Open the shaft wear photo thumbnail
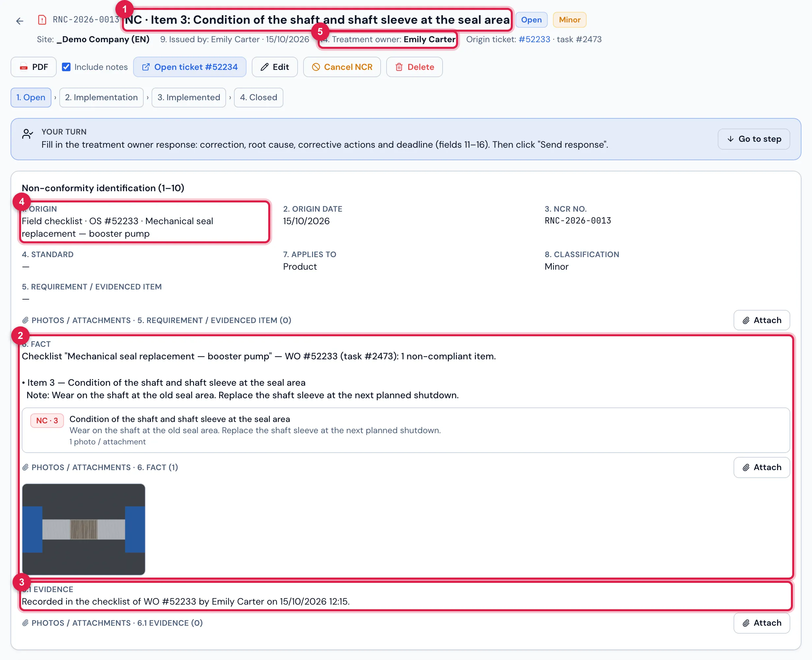 84,529
